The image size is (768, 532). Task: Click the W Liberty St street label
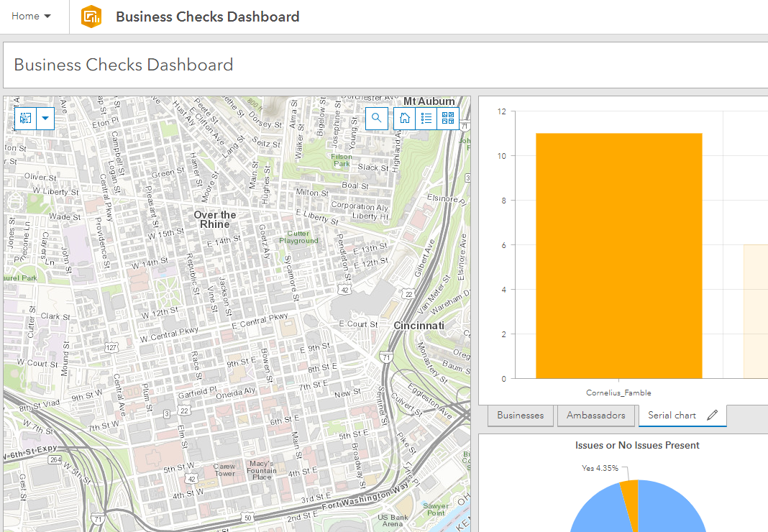55,191
